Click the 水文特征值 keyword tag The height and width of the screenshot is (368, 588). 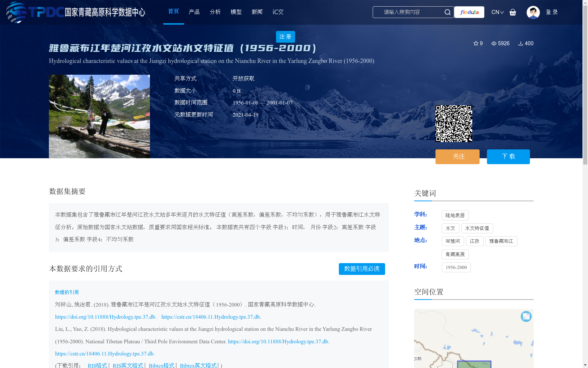(477, 228)
